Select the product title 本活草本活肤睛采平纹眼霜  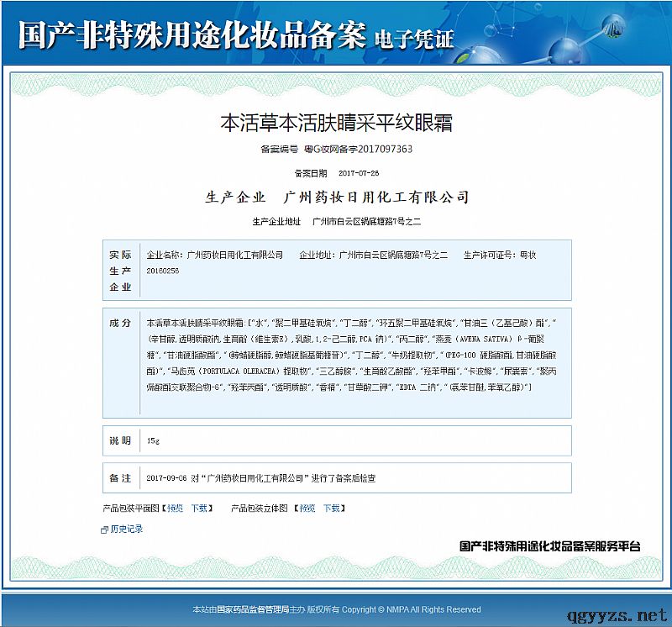[336, 122]
